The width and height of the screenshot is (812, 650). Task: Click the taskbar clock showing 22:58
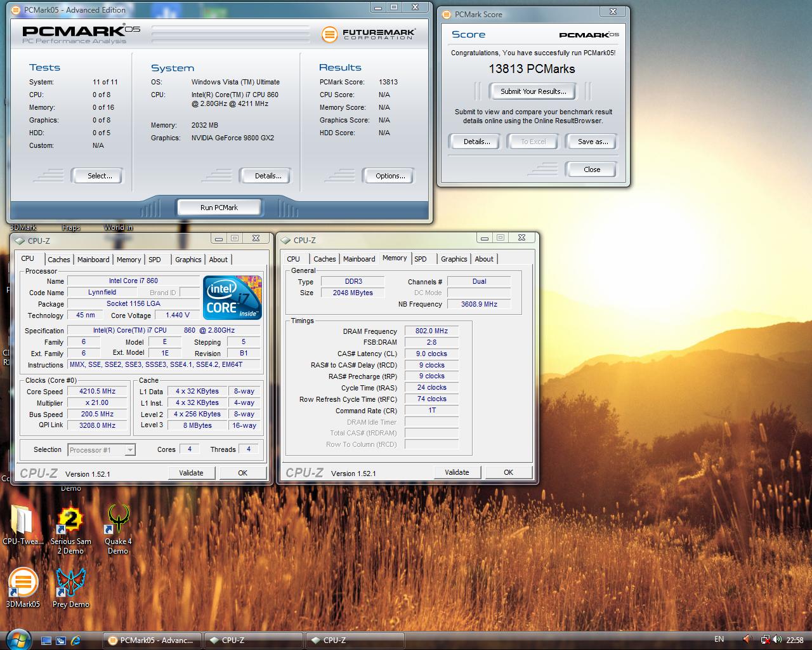pos(795,640)
